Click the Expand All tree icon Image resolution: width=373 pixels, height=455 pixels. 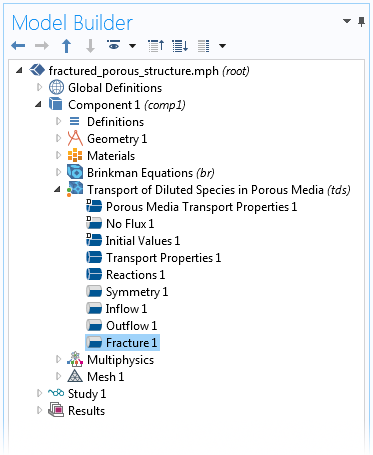(x=180, y=46)
